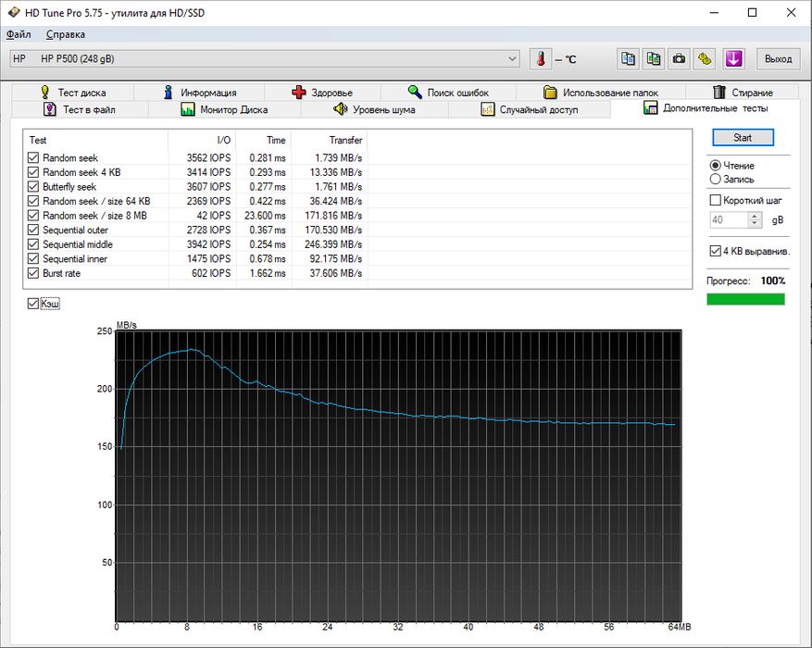Image resolution: width=812 pixels, height=648 pixels.
Task: Click the Start button
Action: 743,138
